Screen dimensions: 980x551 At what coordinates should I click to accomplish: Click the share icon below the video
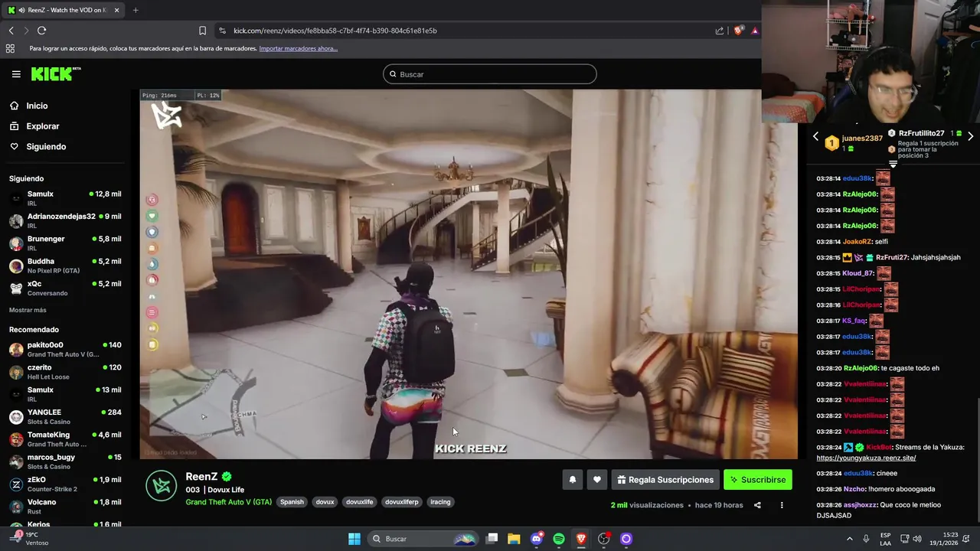pos(757,505)
